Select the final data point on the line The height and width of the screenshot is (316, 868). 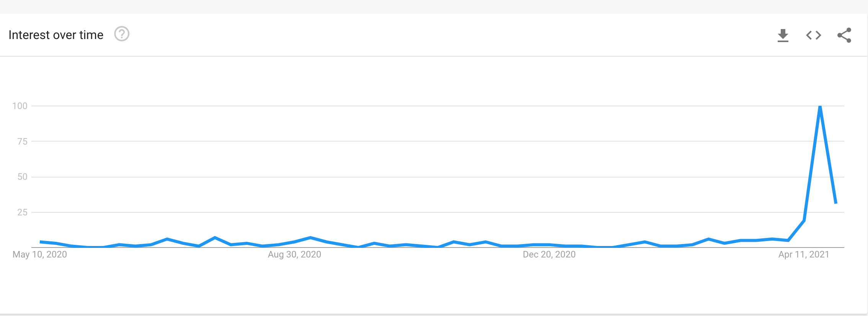click(836, 203)
